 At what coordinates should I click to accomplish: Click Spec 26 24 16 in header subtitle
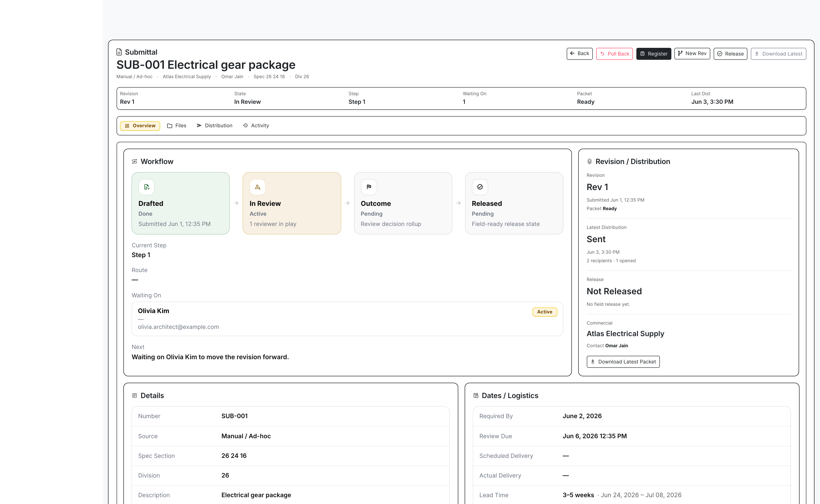(x=269, y=76)
